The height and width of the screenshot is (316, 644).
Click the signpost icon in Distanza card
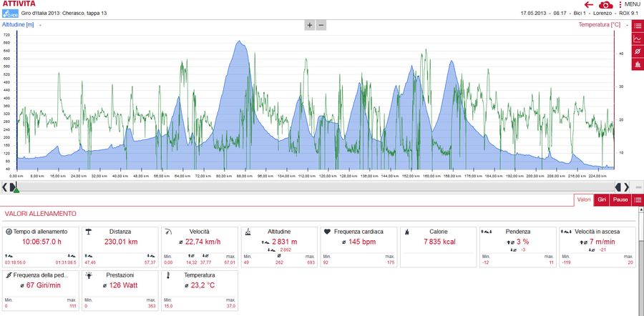(x=88, y=232)
